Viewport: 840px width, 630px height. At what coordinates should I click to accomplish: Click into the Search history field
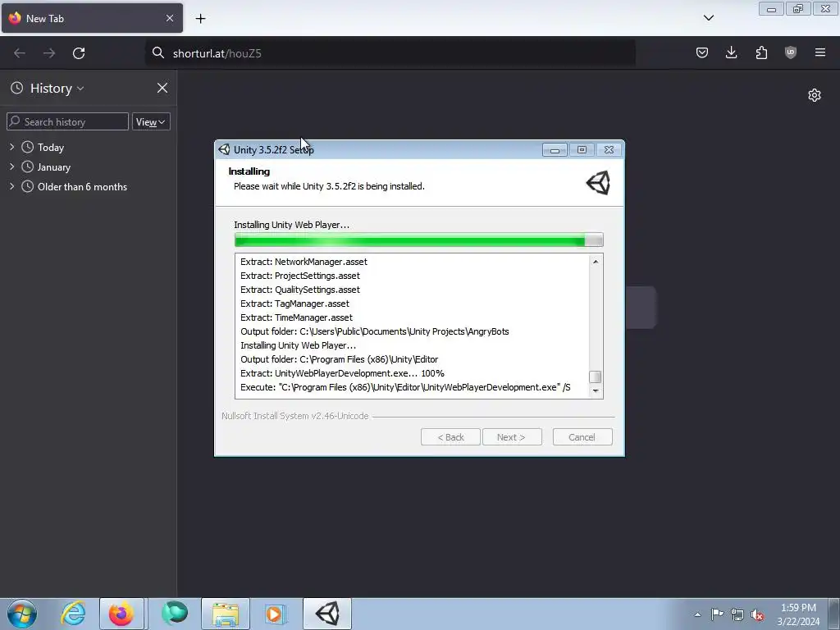click(x=67, y=121)
